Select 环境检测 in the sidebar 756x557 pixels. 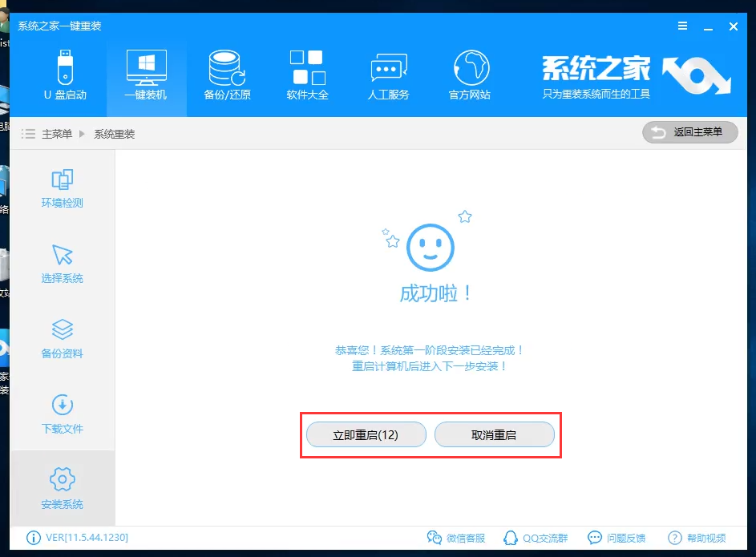tap(63, 190)
